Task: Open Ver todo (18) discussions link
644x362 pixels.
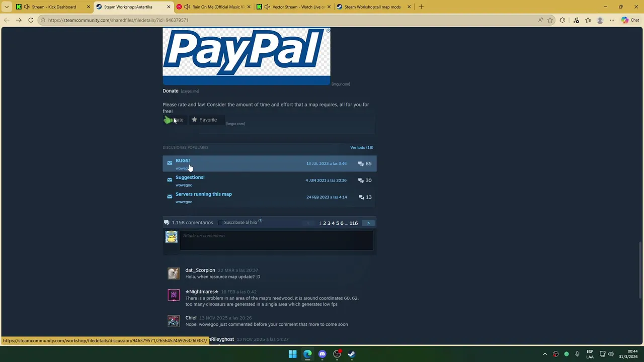Action: tap(362, 147)
